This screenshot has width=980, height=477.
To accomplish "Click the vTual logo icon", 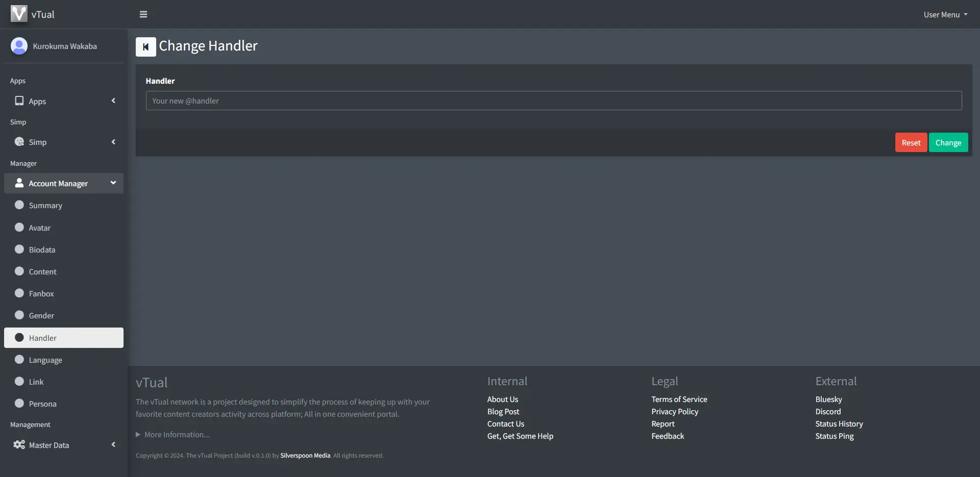I will click(19, 14).
